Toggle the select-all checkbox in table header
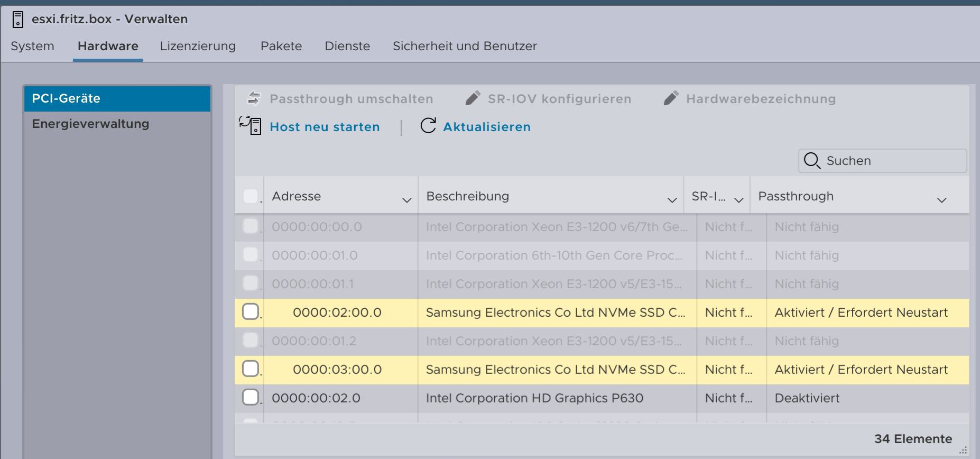 point(251,196)
